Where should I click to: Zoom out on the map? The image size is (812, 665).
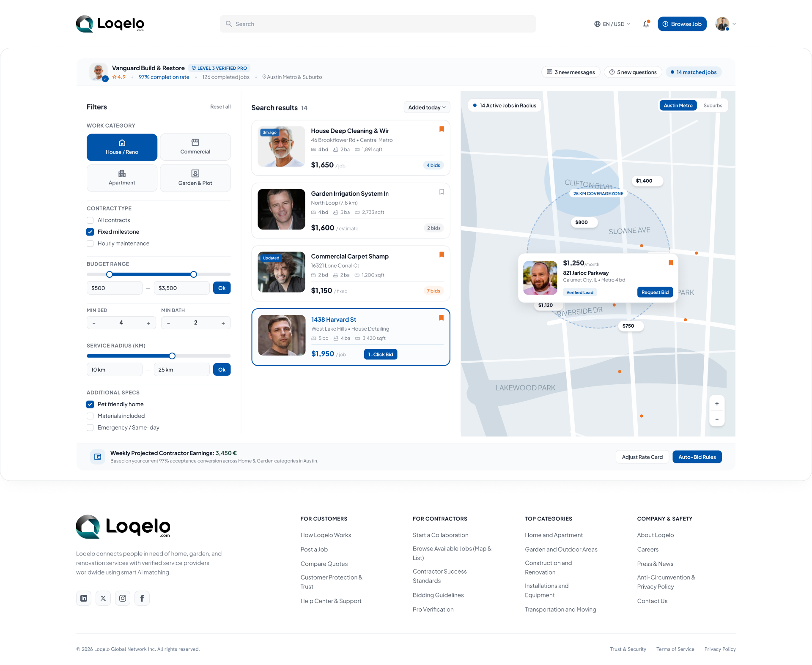click(717, 419)
